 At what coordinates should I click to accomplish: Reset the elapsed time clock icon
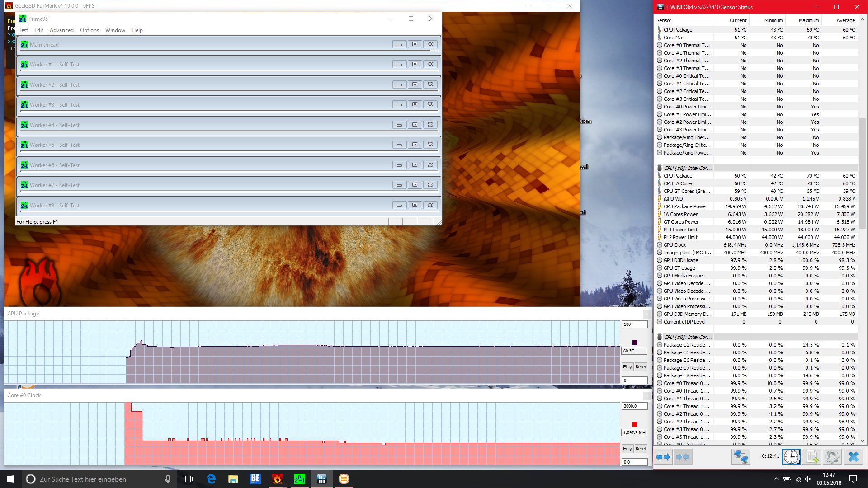point(791,457)
